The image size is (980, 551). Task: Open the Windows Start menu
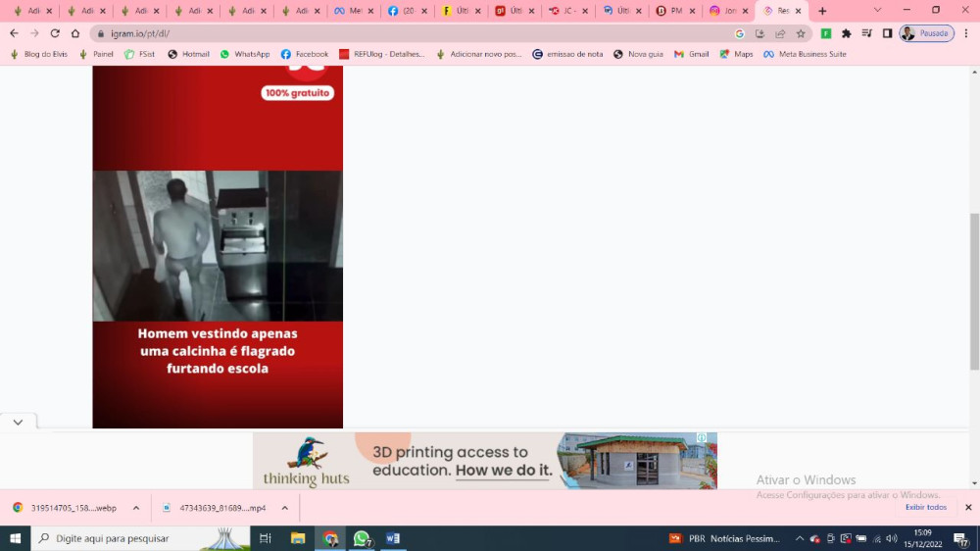coord(15,538)
